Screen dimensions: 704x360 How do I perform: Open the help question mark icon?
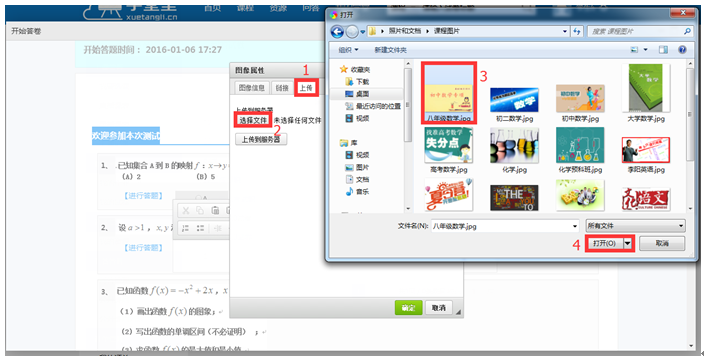(x=682, y=50)
